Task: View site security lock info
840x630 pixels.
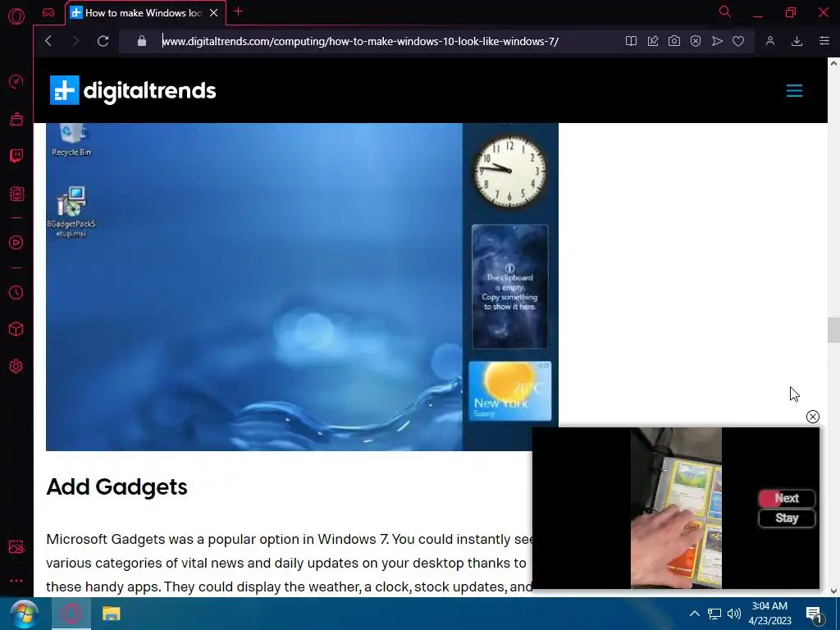Action: tap(142, 41)
